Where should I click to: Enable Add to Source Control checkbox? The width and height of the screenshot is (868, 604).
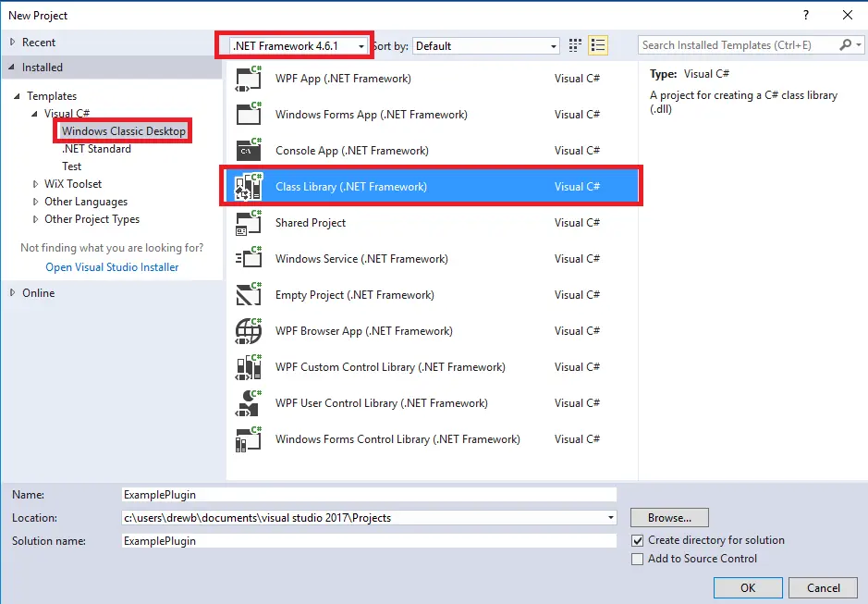637,559
